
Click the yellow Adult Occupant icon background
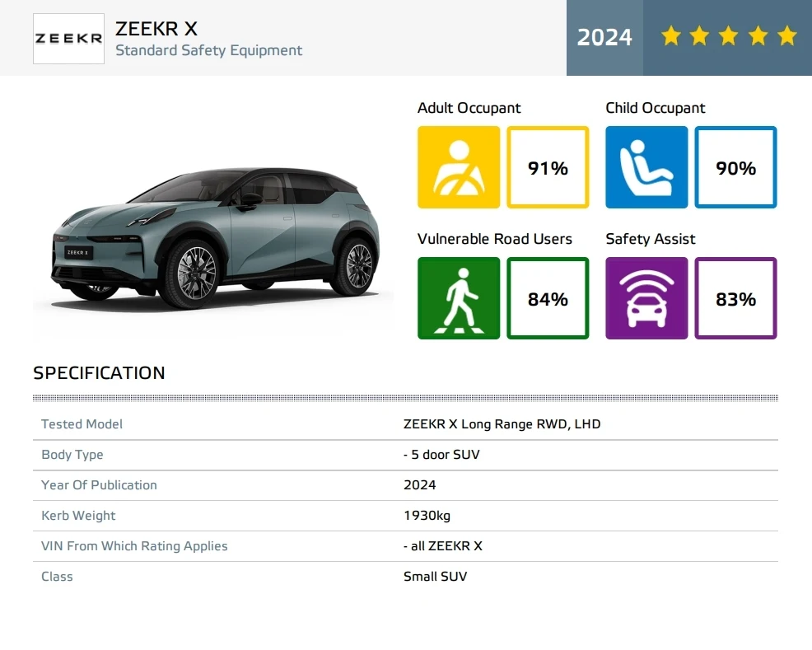pos(459,167)
